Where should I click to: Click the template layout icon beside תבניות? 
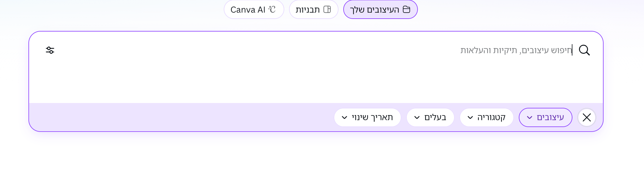point(327,9)
